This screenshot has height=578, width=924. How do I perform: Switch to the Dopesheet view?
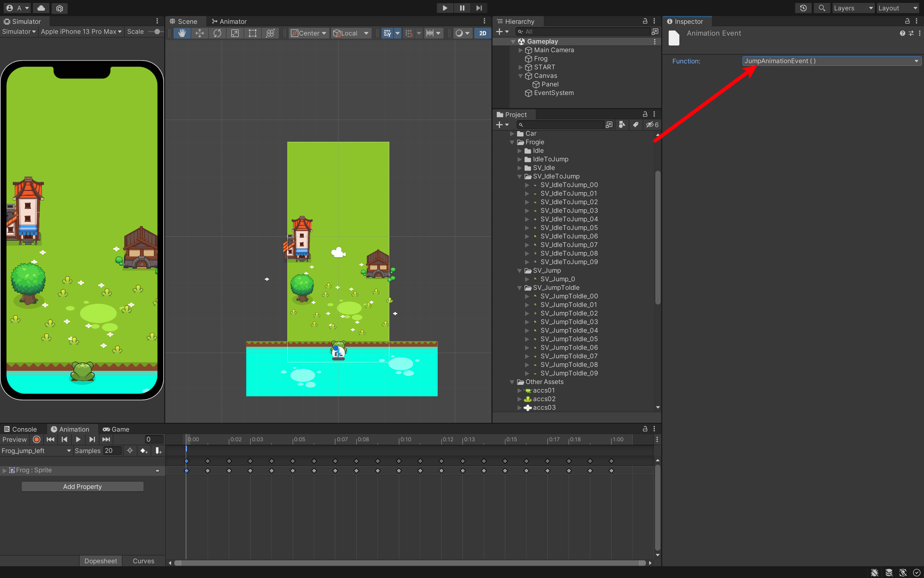coord(101,561)
